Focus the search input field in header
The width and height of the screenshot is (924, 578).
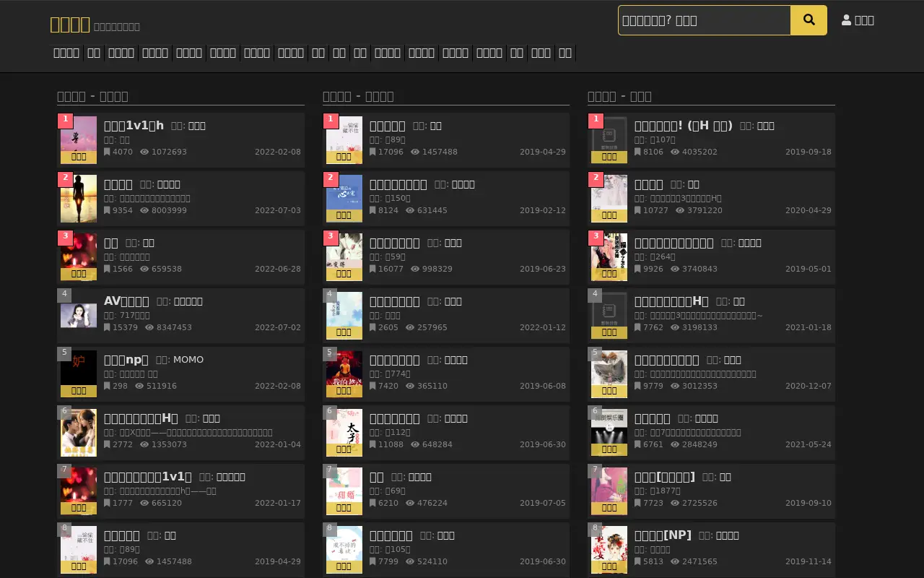pyautogui.click(x=705, y=20)
